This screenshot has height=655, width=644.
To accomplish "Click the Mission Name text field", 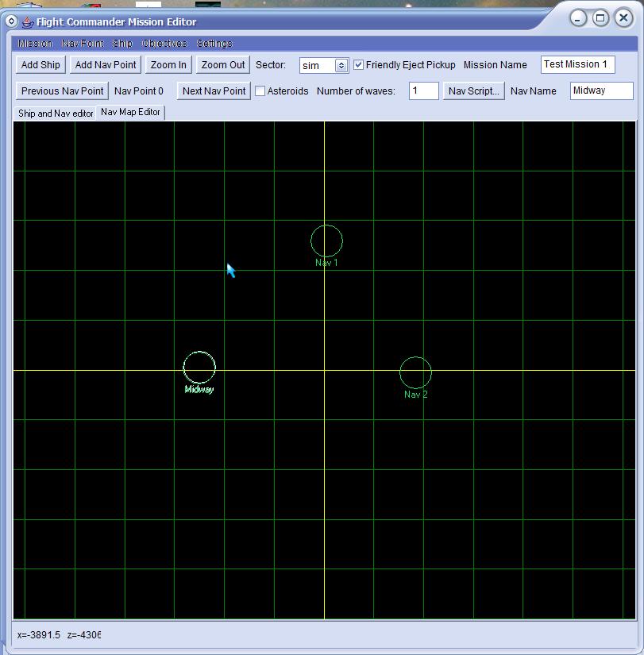I will [577, 65].
